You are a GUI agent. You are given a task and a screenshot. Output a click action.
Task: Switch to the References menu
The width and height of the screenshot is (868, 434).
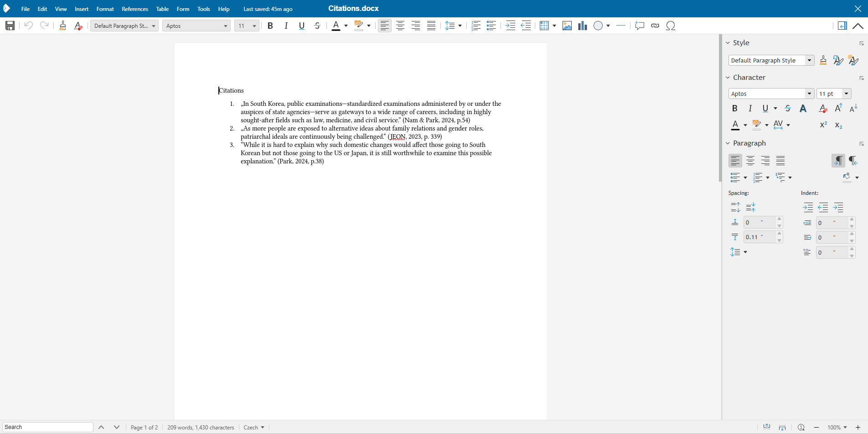tap(134, 9)
